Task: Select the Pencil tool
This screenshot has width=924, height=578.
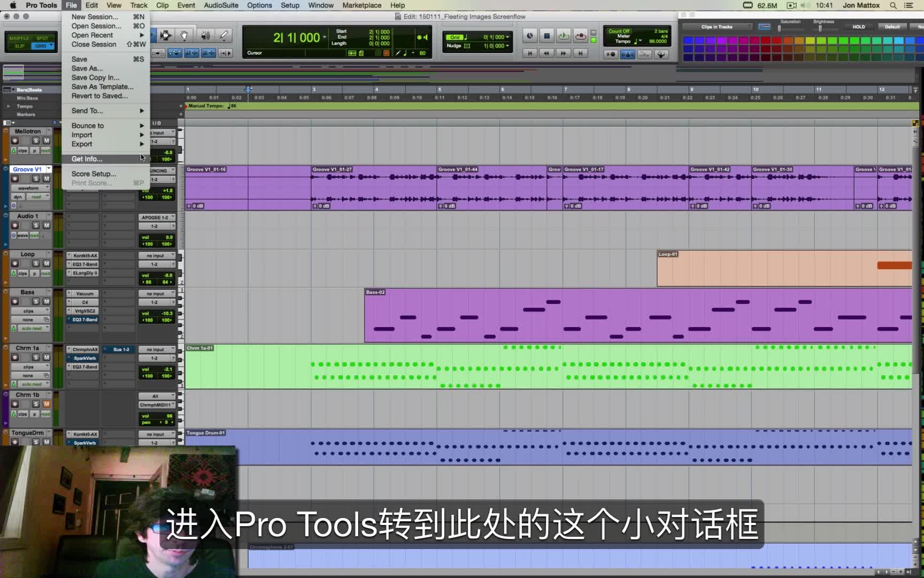Action: point(224,36)
